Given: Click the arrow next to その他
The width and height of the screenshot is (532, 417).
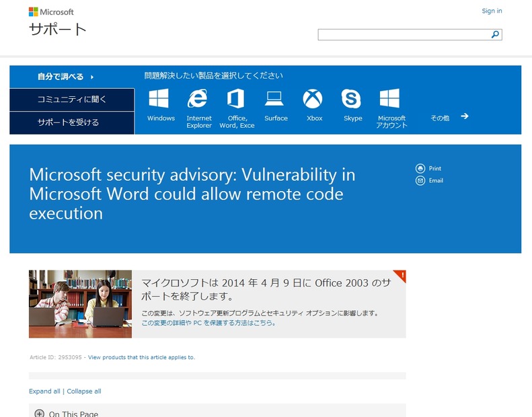Looking at the screenshot, I should [x=465, y=116].
